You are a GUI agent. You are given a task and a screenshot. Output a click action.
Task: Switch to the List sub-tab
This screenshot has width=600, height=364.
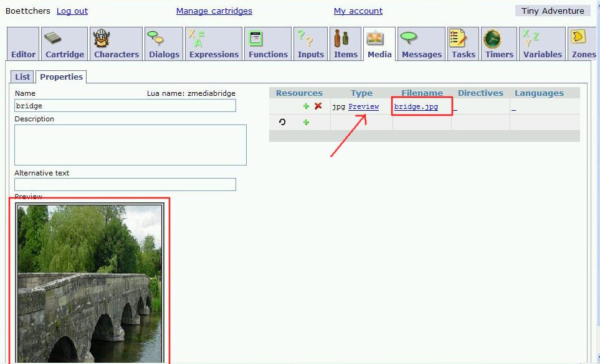[22, 77]
